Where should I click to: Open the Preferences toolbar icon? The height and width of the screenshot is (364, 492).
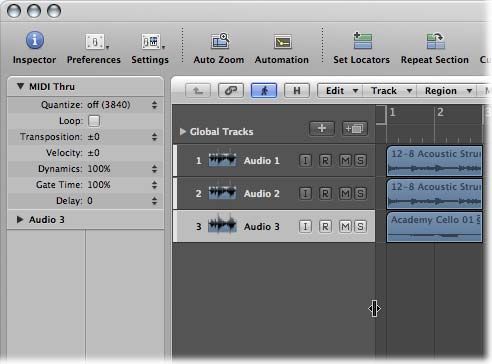(95, 42)
